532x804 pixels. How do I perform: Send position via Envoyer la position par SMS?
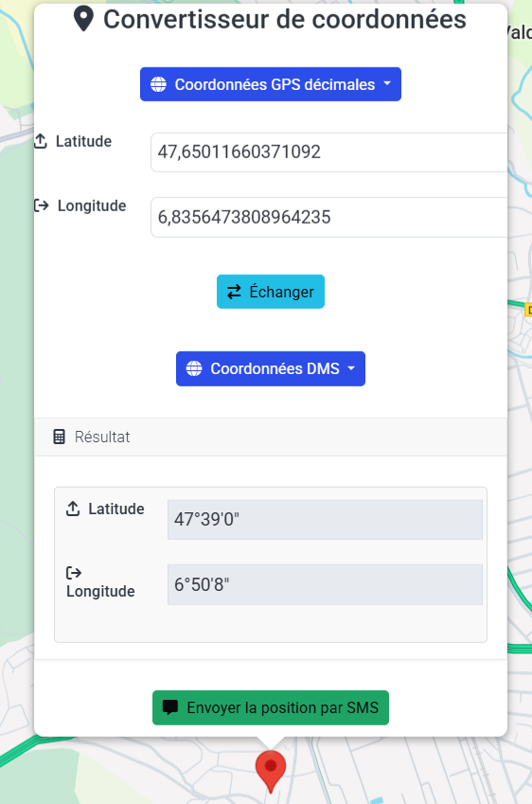(x=271, y=707)
